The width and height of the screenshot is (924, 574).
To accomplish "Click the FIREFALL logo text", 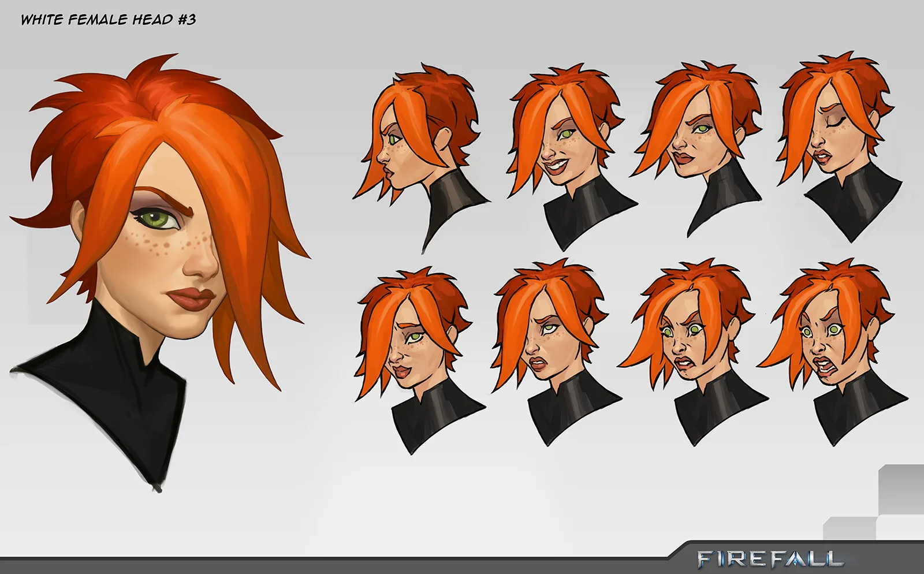I will 770,558.
